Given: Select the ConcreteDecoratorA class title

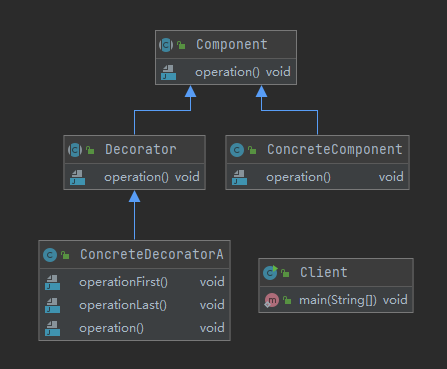Looking at the screenshot, I should point(152,254).
